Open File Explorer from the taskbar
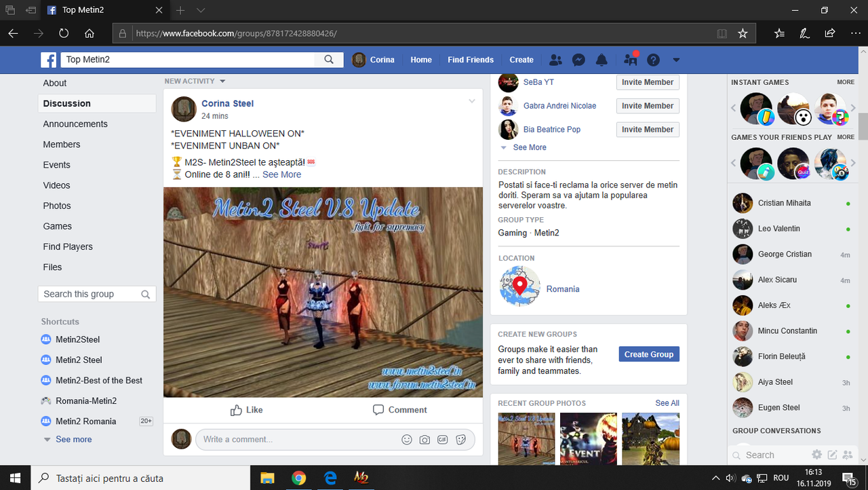868x490 pixels. (267, 478)
